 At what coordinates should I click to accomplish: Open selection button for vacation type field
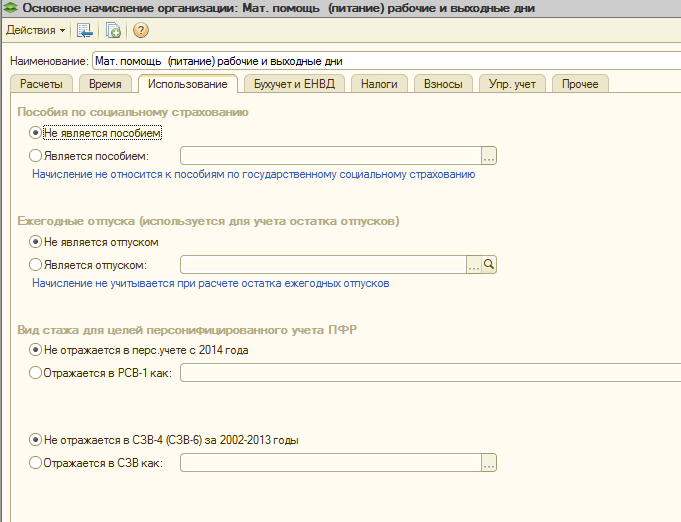[x=474, y=265]
